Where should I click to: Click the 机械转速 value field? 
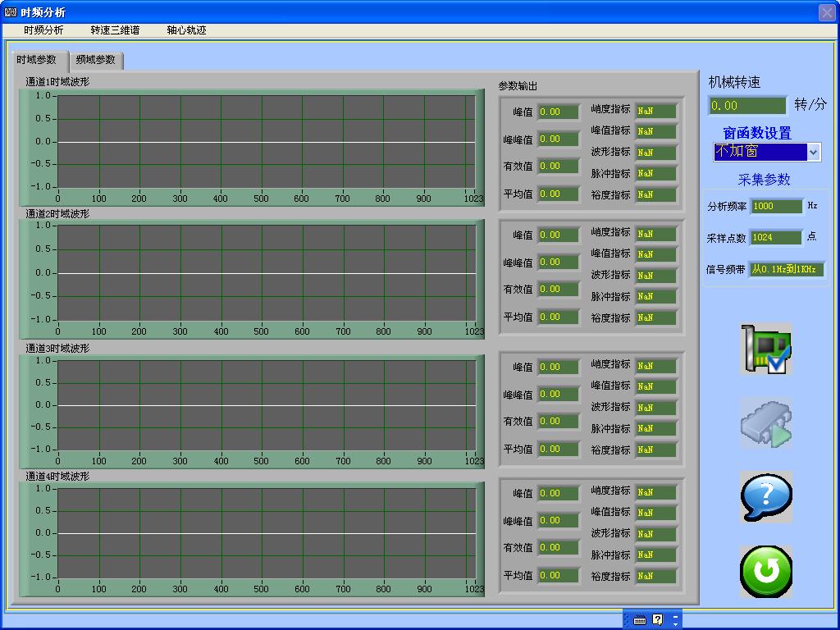(x=747, y=106)
